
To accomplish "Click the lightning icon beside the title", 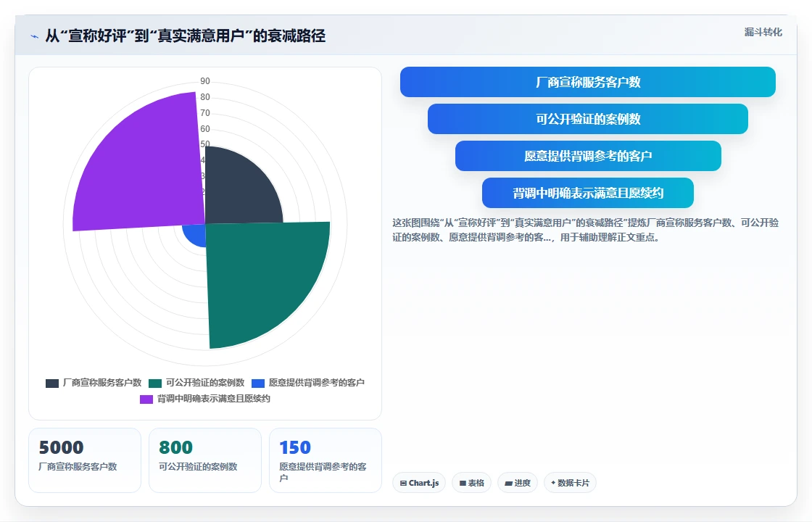I will coord(35,36).
